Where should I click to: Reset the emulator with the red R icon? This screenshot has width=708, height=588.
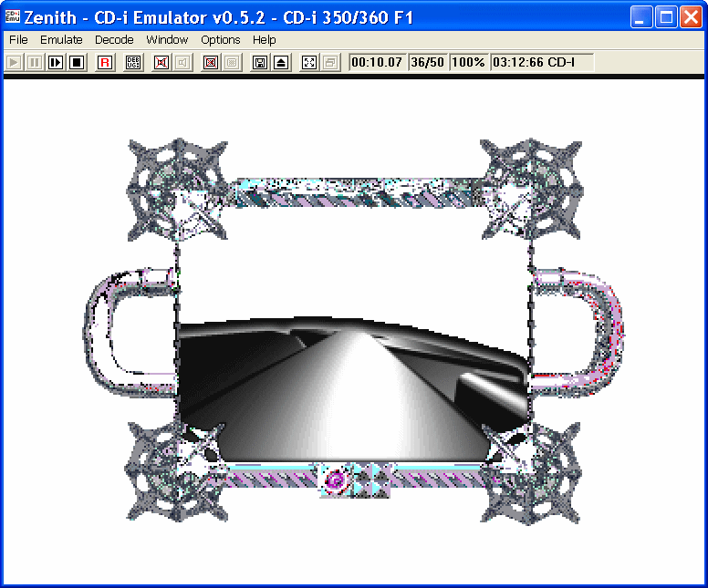pos(105,63)
